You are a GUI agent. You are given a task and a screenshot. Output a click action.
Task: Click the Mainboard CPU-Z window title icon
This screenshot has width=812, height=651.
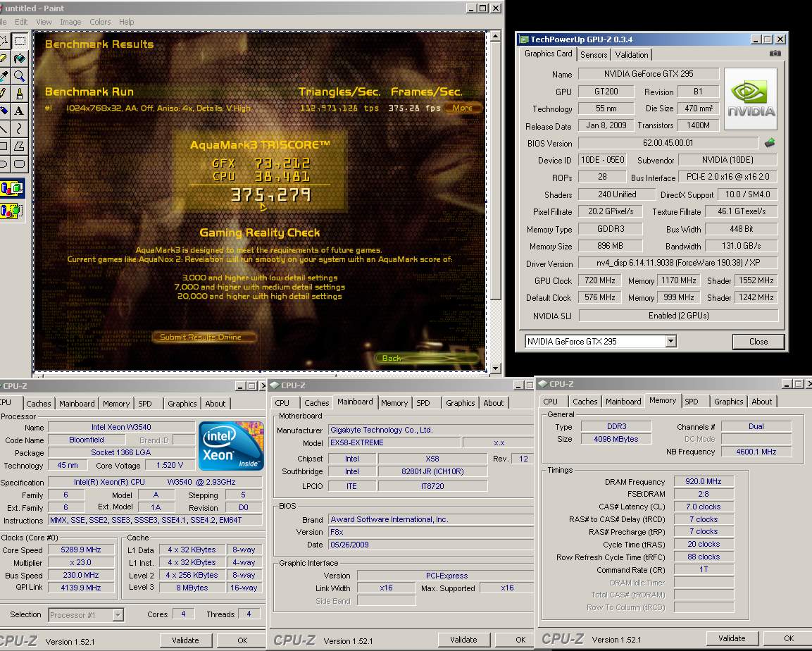(275, 385)
